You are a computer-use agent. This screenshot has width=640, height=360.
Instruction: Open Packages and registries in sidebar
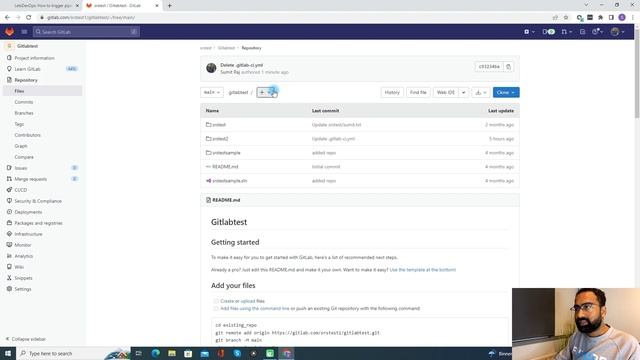pos(38,223)
